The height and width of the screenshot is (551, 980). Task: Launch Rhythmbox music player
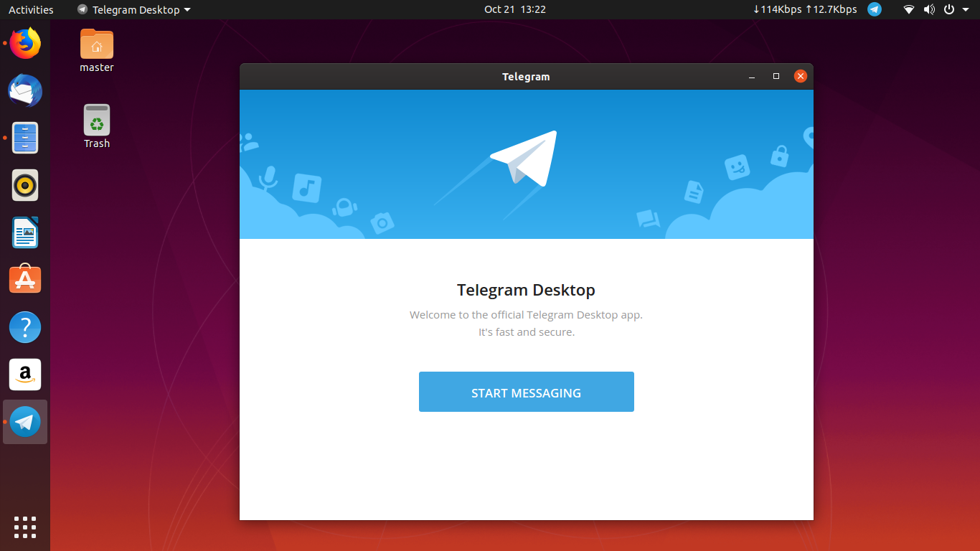pos(24,185)
